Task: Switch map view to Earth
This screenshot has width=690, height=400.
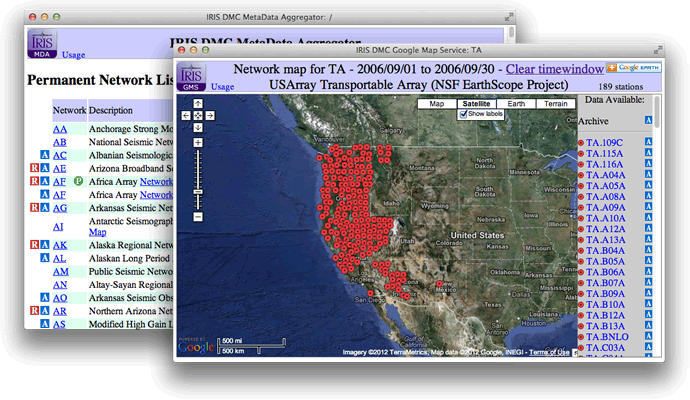Action: [x=516, y=104]
